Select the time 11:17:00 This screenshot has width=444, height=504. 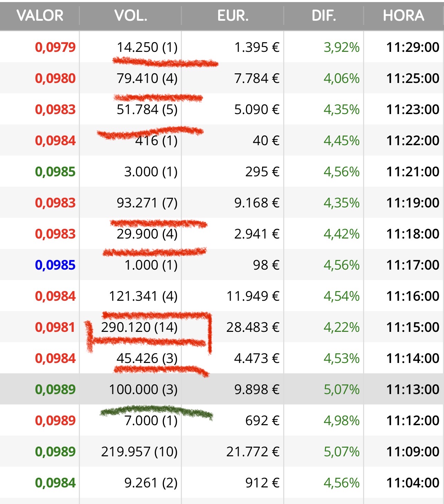pos(413,265)
